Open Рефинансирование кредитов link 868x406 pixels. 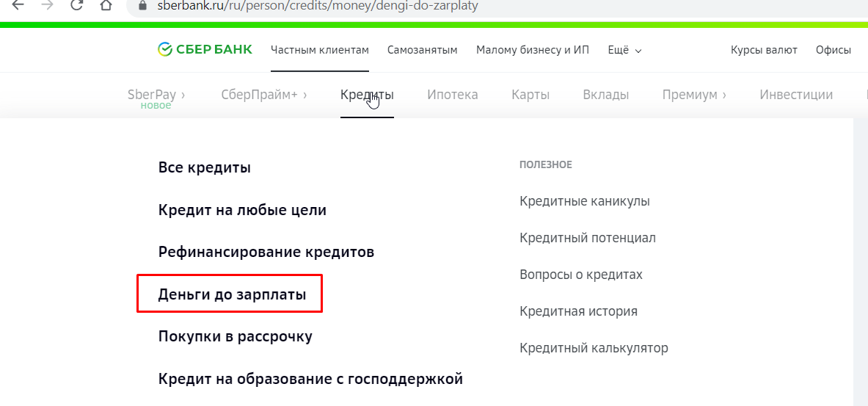tap(266, 253)
